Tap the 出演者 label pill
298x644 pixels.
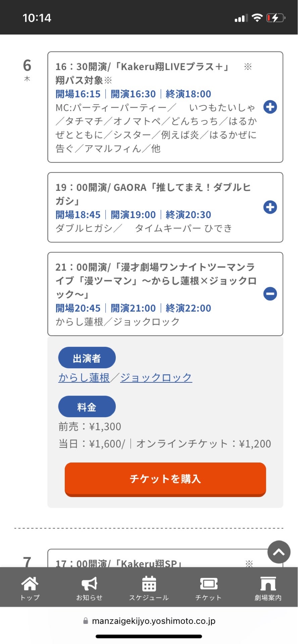tap(87, 358)
